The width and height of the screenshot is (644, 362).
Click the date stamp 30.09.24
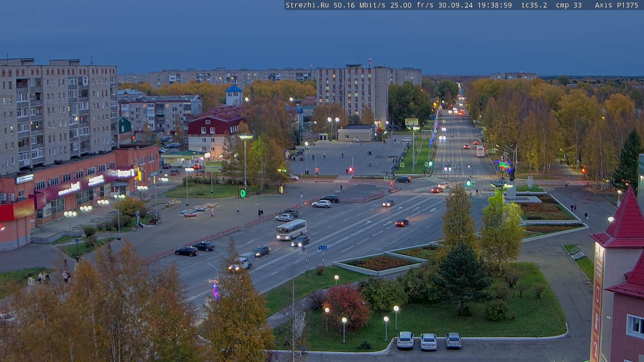pos(455,5)
